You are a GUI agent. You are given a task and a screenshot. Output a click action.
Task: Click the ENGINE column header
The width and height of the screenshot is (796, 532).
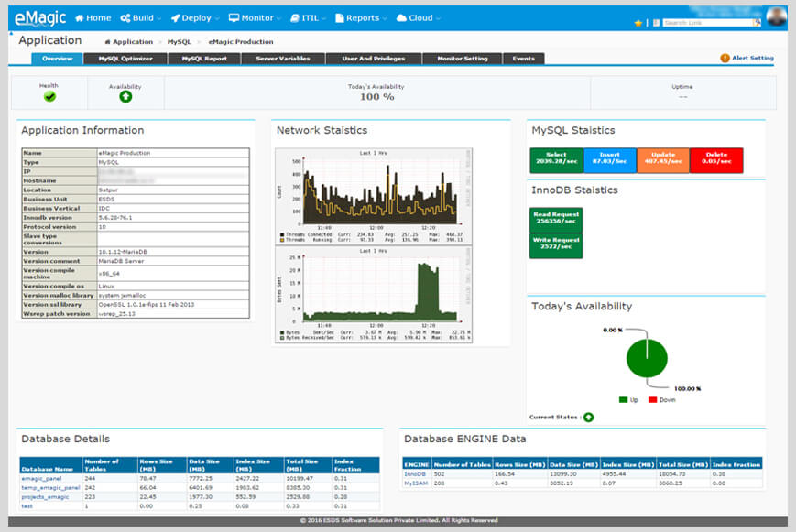tap(417, 464)
